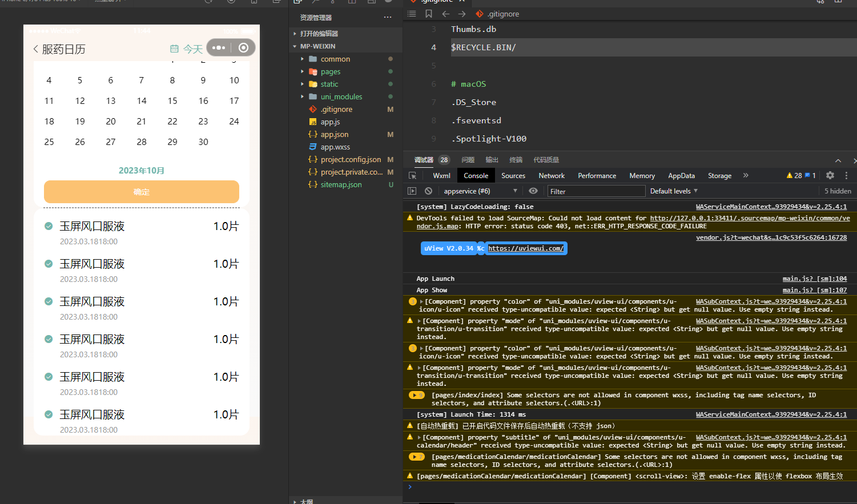This screenshot has width=857, height=504.
Task: Open the vendor.js source link
Action: 771,237
